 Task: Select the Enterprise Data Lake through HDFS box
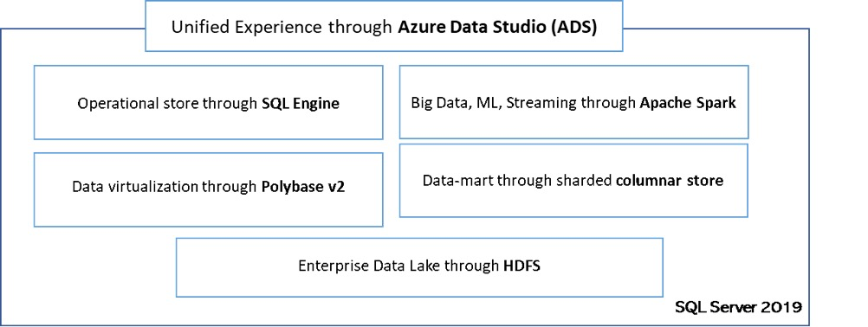pos(419,267)
